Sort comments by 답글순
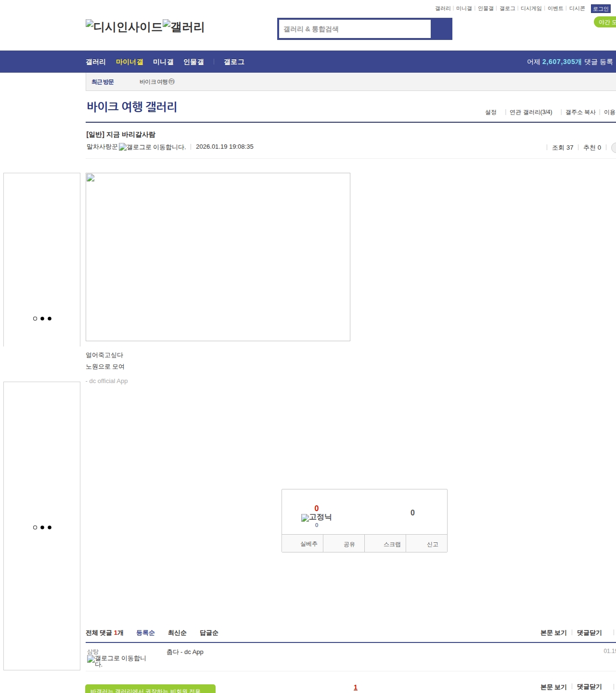Image resolution: width=616 pixels, height=693 pixels. 209,633
